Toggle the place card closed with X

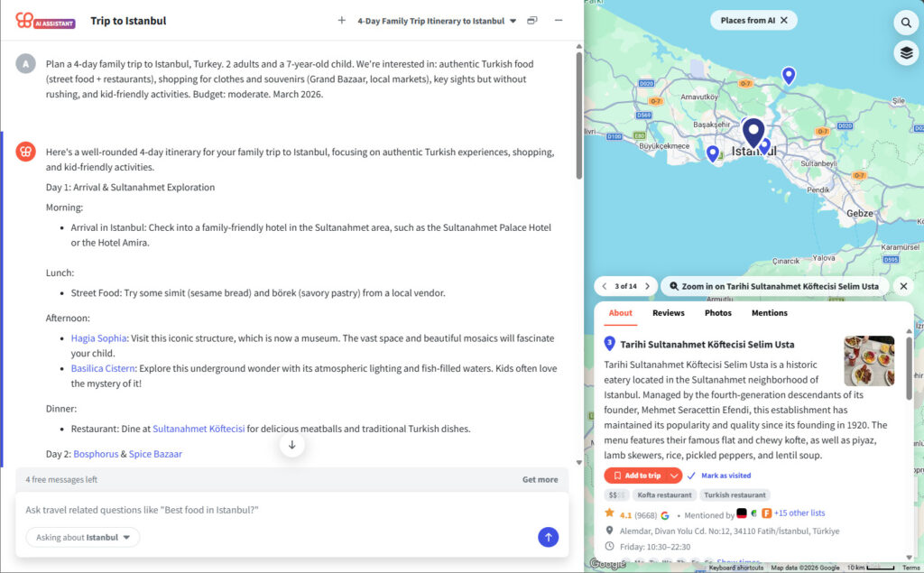[x=903, y=285]
